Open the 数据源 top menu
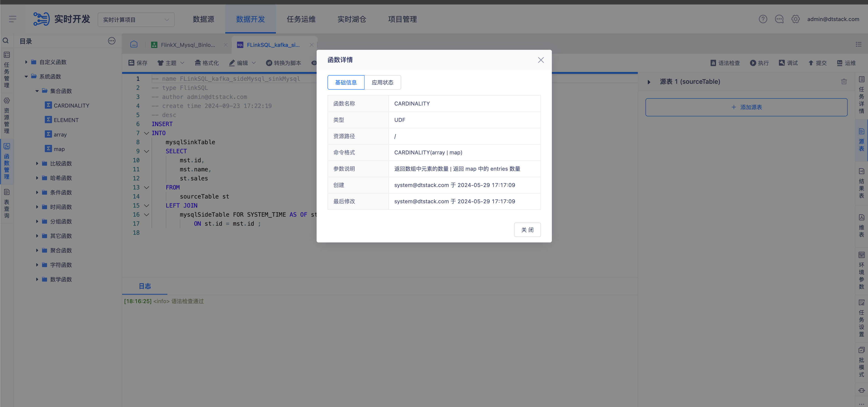 coord(203,19)
